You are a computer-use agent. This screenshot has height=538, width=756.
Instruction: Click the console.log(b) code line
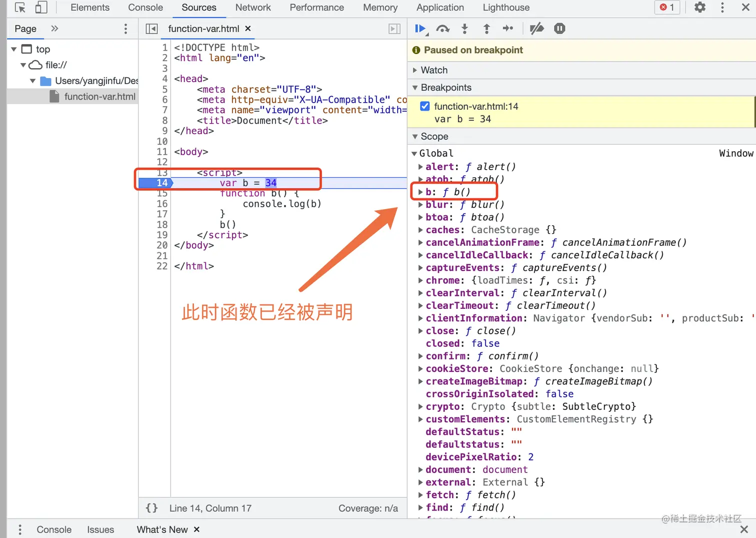tap(282, 204)
